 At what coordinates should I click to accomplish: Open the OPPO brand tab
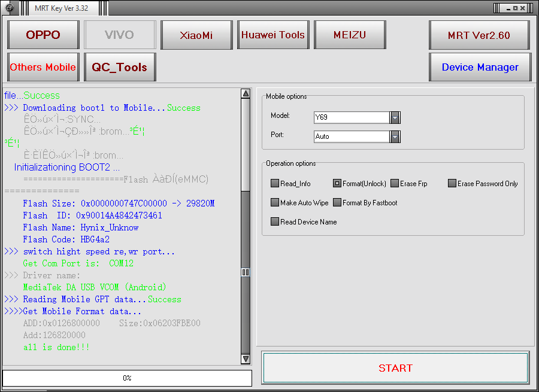(43, 35)
